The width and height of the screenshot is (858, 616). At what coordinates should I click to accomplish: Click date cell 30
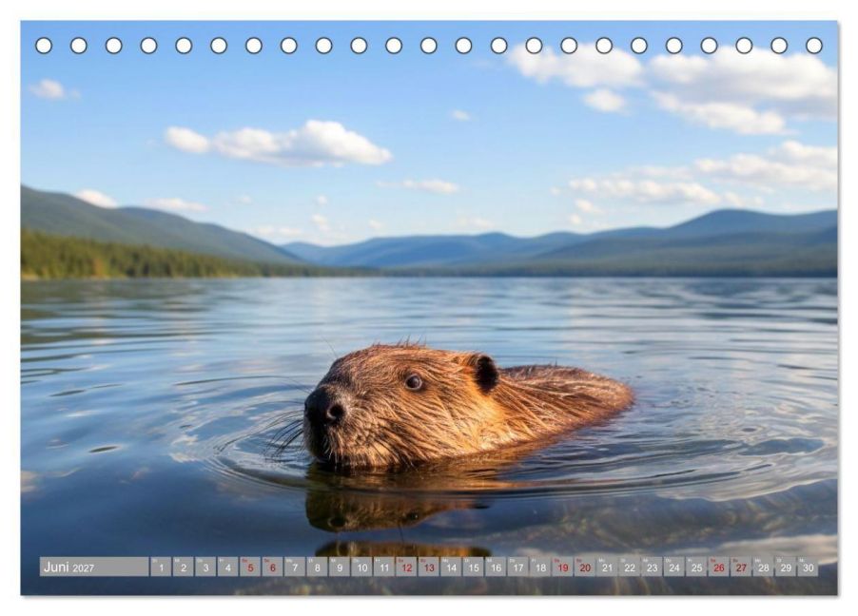point(808,567)
